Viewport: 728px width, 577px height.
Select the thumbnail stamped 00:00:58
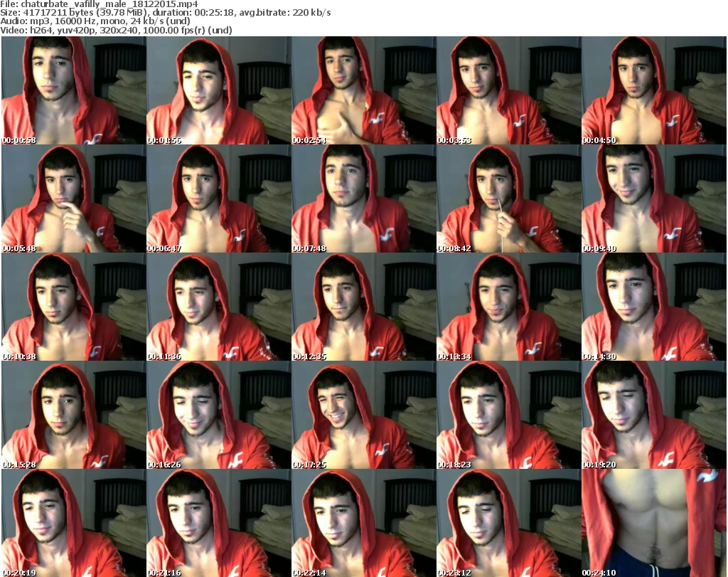(74, 90)
